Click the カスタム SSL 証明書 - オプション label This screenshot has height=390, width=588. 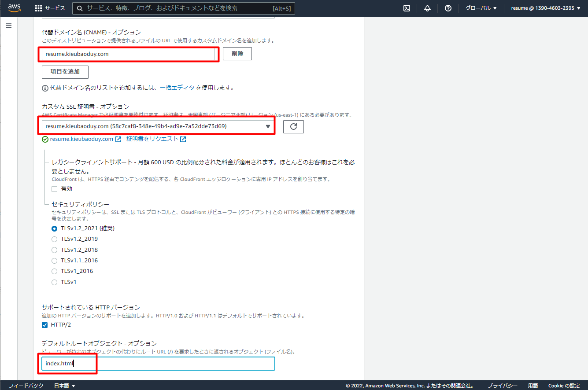pyautogui.click(x=85, y=107)
